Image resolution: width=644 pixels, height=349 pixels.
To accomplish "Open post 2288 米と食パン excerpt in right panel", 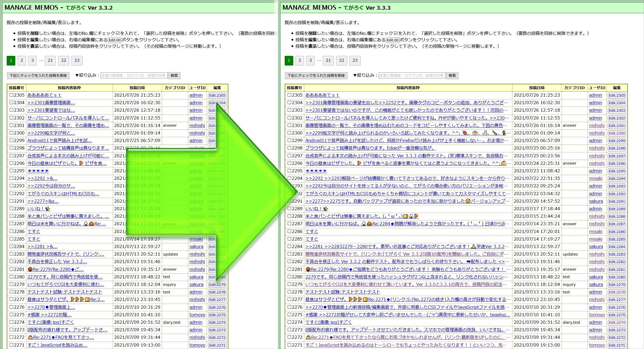I will click(x=362, y=216).
